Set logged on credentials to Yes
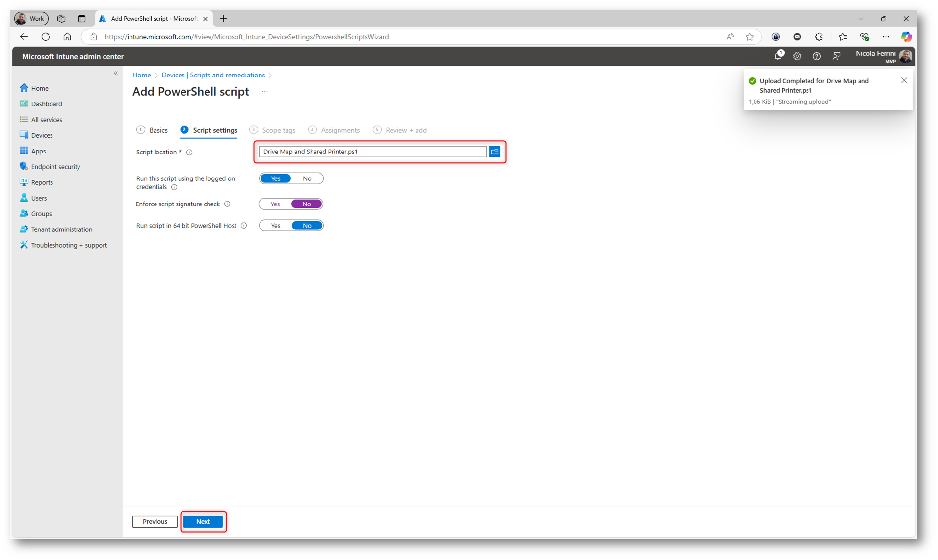938x560 pixels. coord(276,178)
